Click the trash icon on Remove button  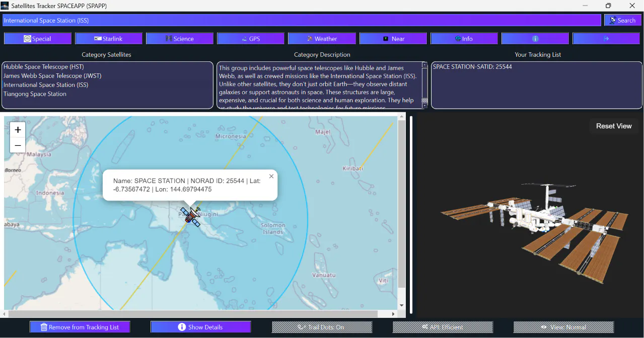click(44, 327)
